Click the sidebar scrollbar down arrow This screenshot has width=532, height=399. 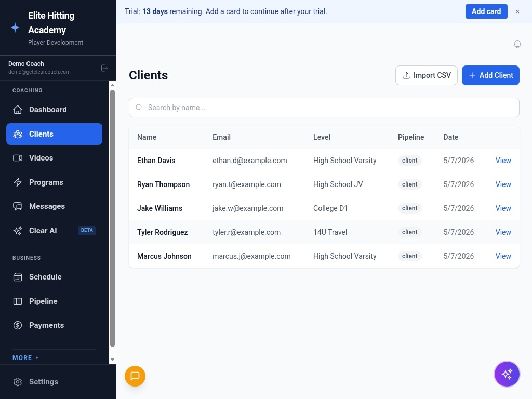click(x=112, y=360)
